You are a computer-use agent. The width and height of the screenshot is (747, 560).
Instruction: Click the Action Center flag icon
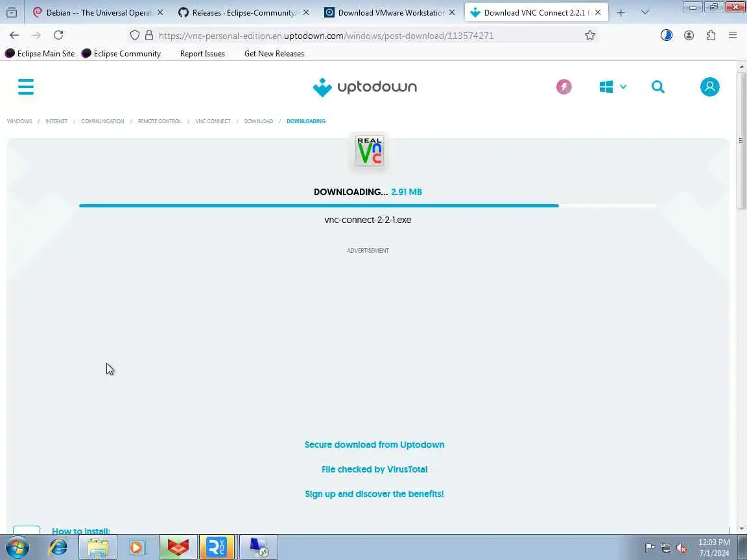click(x=649, y=548)
